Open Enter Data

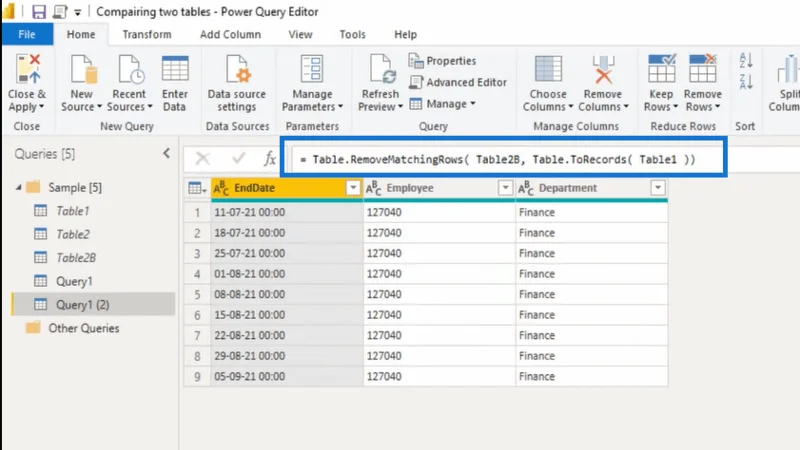click(x=174, y=84)
